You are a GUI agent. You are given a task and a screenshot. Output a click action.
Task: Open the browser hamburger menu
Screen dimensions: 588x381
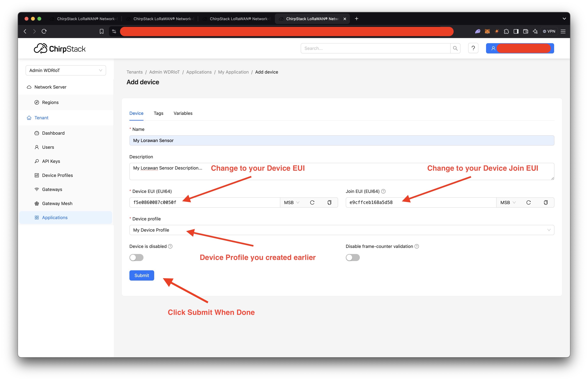(563, 31)
